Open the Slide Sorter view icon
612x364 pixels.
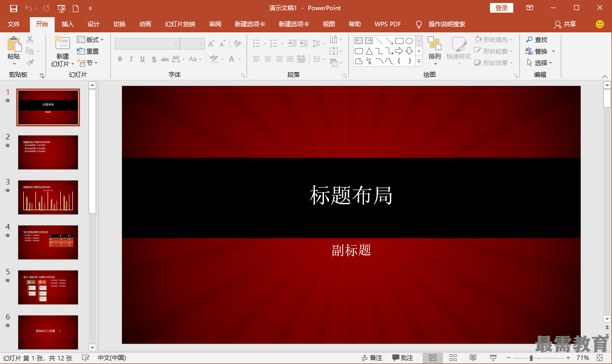tap(453, 358)
